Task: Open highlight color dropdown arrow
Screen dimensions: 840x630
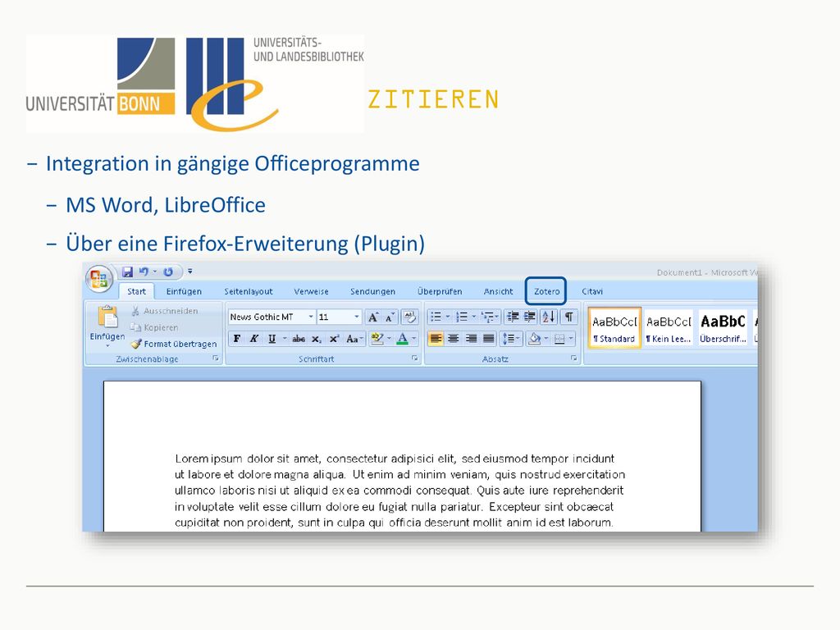Action: click(x=389, y=339)
